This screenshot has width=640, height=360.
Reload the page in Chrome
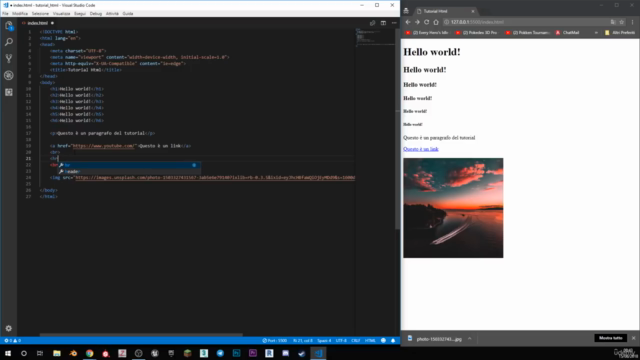[x=427, y=22]
